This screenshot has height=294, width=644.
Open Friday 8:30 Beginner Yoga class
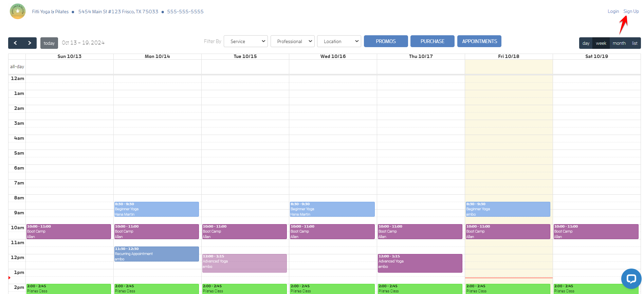[508, 209]
